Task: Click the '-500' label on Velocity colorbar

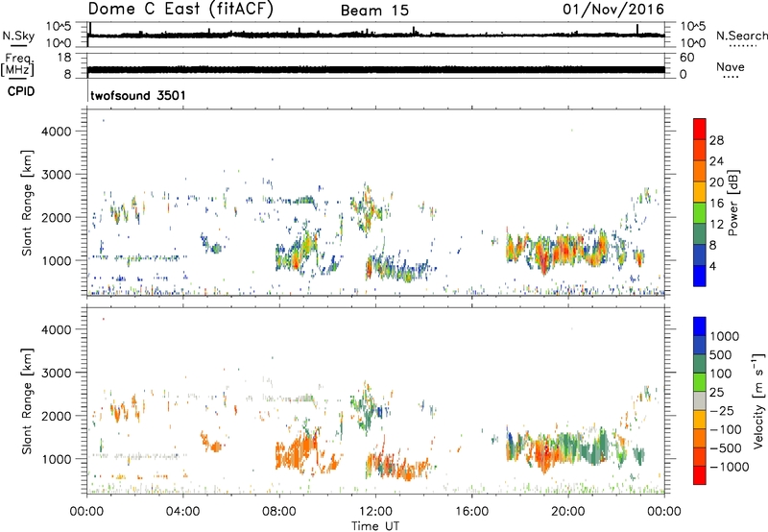Action: 726,448
